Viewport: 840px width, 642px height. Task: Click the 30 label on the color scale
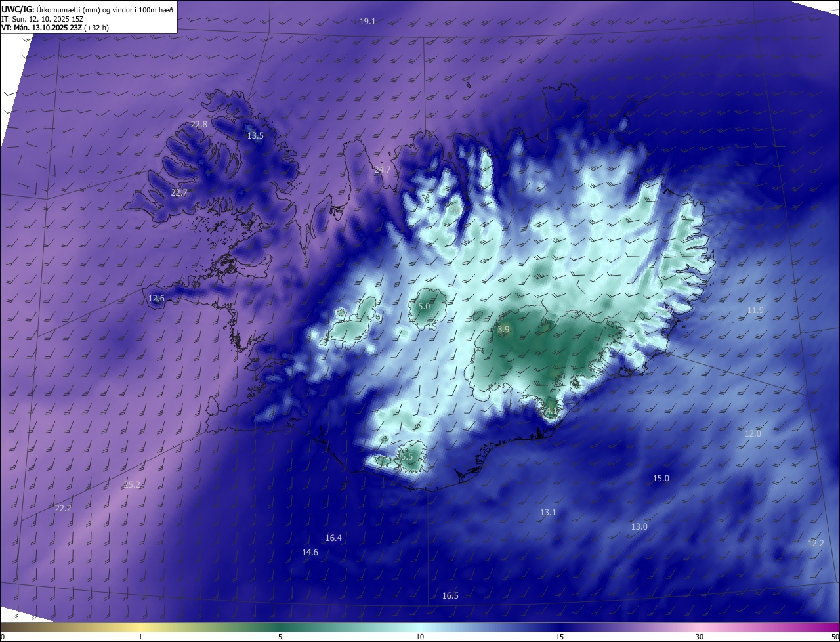(700, 637)
